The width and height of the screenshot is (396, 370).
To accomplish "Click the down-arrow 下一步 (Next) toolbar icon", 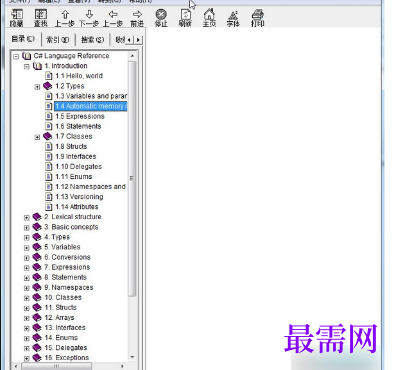I will click(x=89, y=18).
